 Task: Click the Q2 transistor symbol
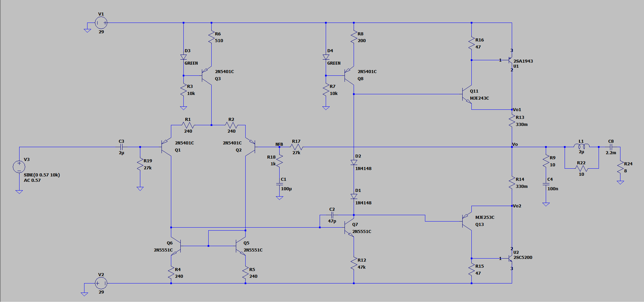click(x=250, y=147)
